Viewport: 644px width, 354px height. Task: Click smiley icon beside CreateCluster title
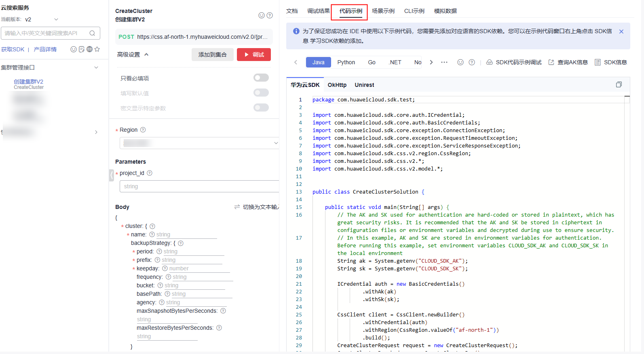262,15
